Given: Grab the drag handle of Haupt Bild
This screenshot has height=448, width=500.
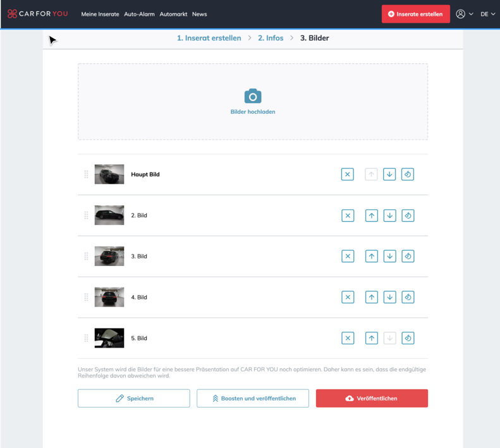Looking at the screenshot, I should 86,174.
